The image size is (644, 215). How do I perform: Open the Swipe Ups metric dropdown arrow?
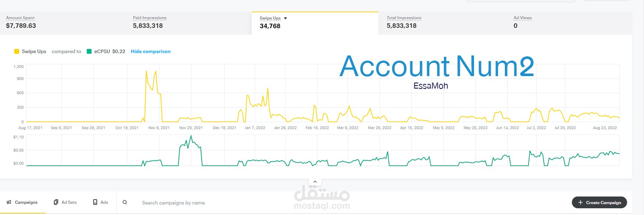286,18
